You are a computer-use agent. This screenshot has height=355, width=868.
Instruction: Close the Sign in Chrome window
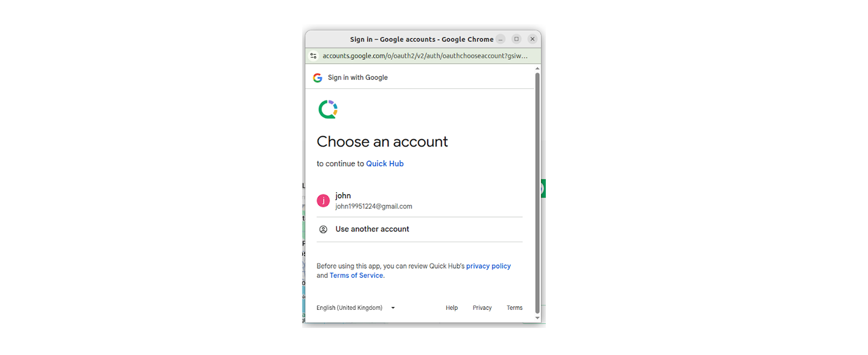click(x=532, y=39)
